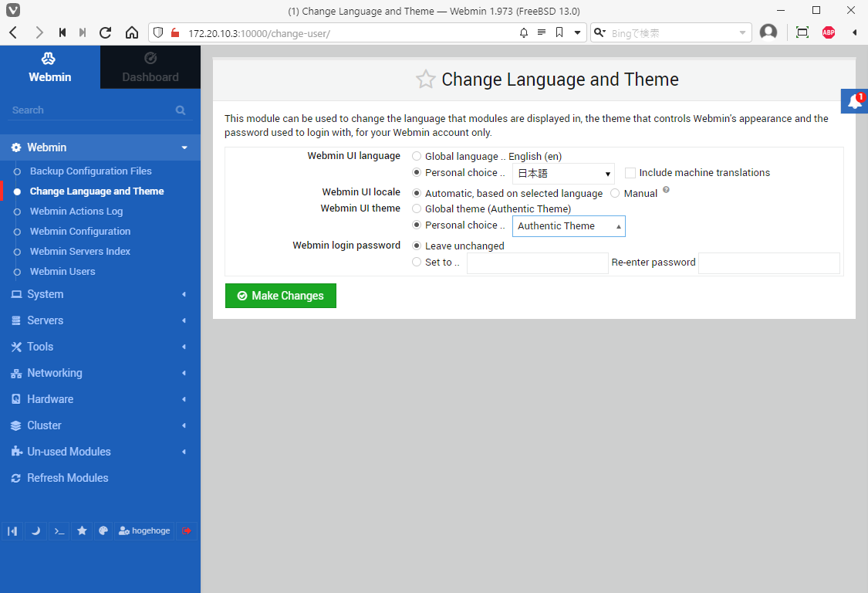Open the hogehoge user account button
868x593 pixels.
pos(144,531)
